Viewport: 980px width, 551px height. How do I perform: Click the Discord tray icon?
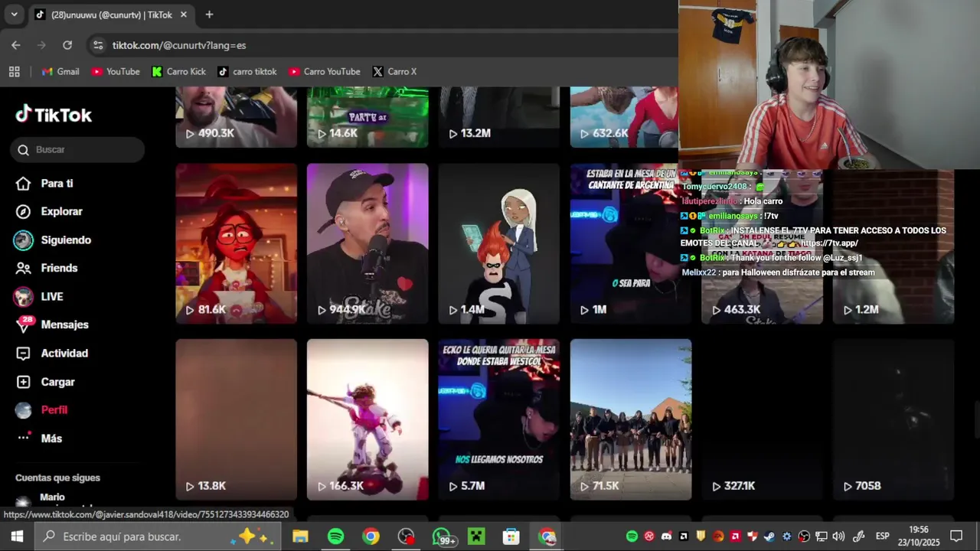[x=667, y=536]
